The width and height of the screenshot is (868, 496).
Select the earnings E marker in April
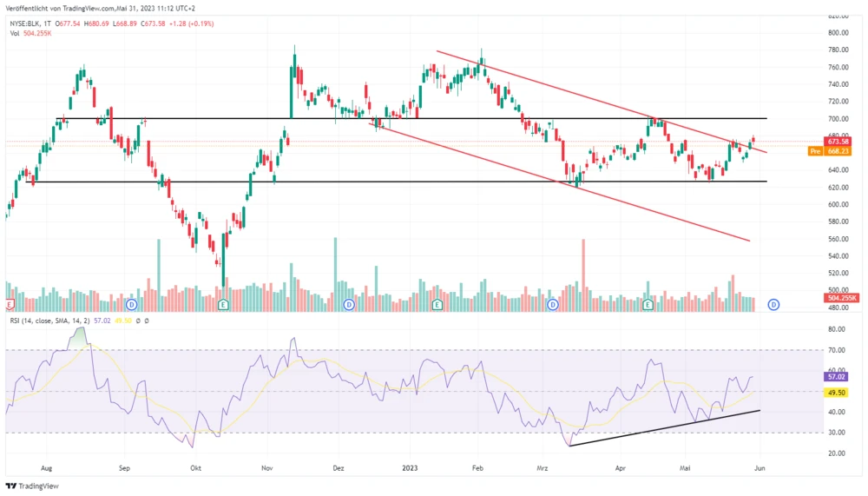pyautogui.click(x=648, y=305)
